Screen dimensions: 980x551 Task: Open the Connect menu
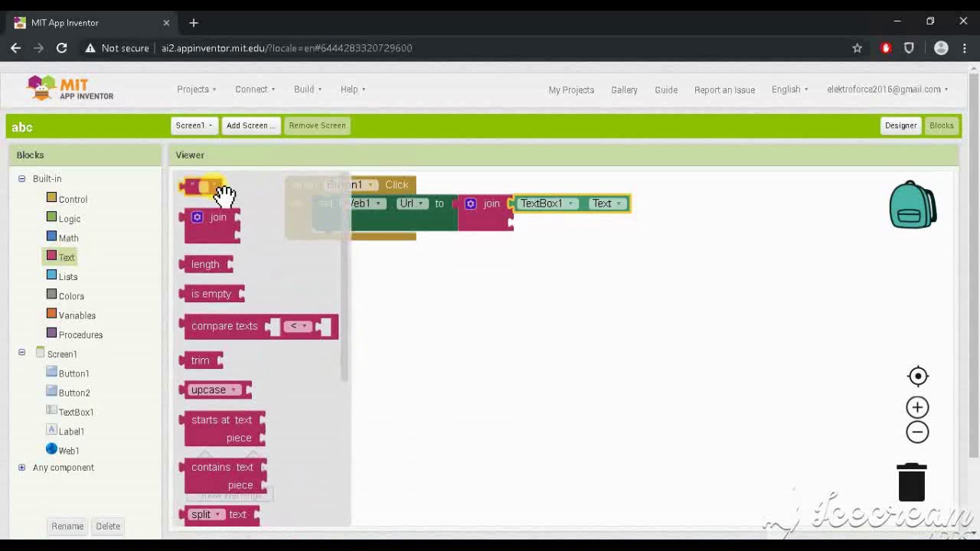coord(255,90)
